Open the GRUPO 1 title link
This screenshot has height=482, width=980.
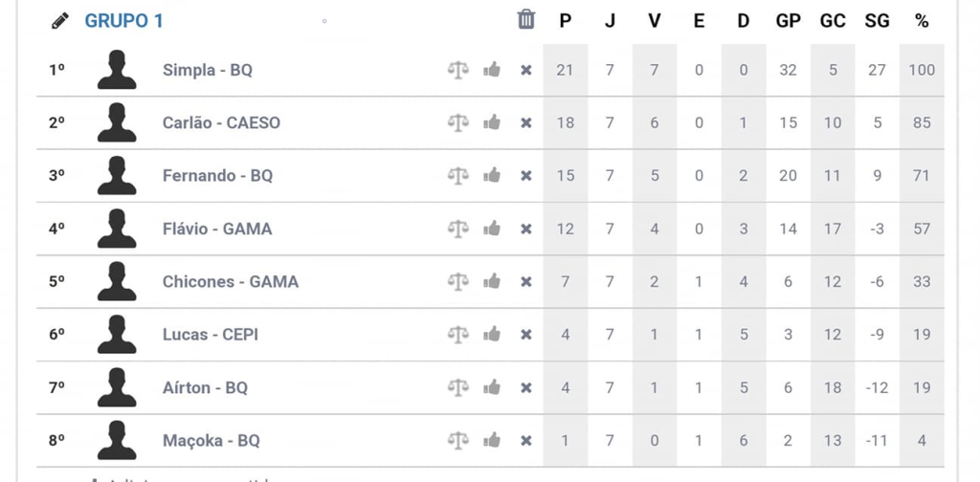(x=123, y=21)
